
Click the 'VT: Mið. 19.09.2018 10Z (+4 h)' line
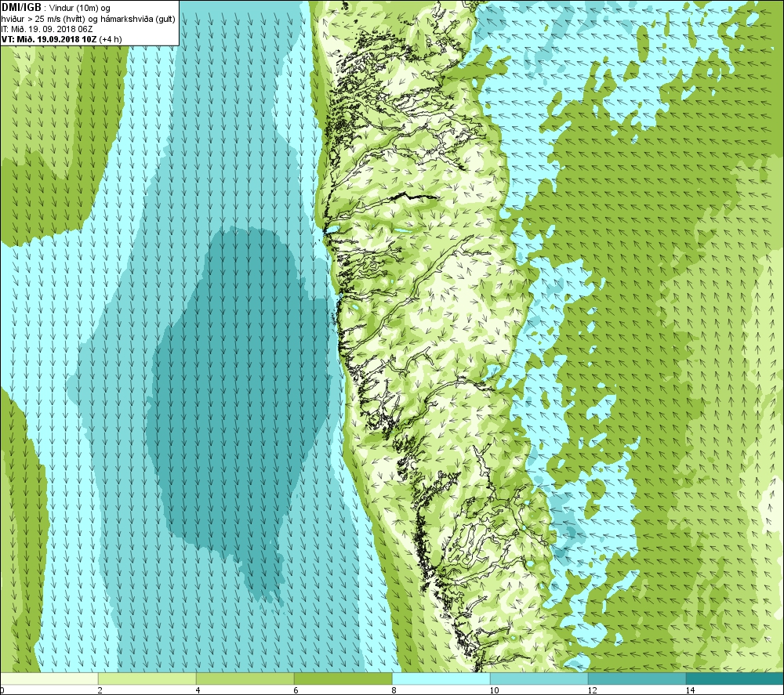[61, 39]
